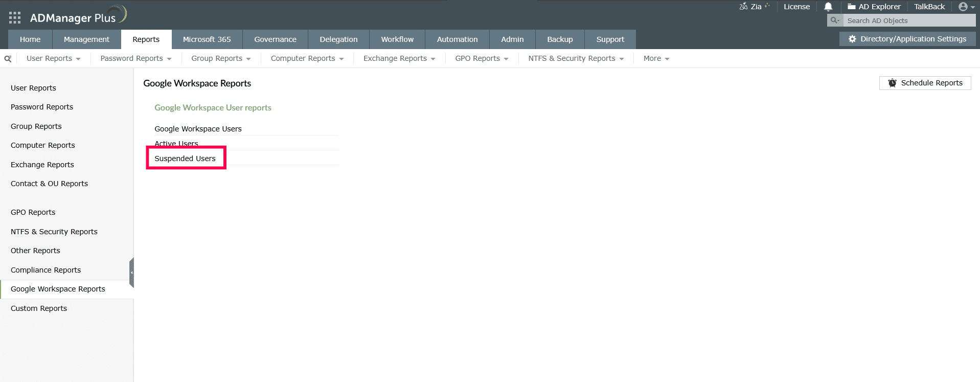
Task: Open TalkBack feedback
Action: pyautogui.click(x=929, y=7)
